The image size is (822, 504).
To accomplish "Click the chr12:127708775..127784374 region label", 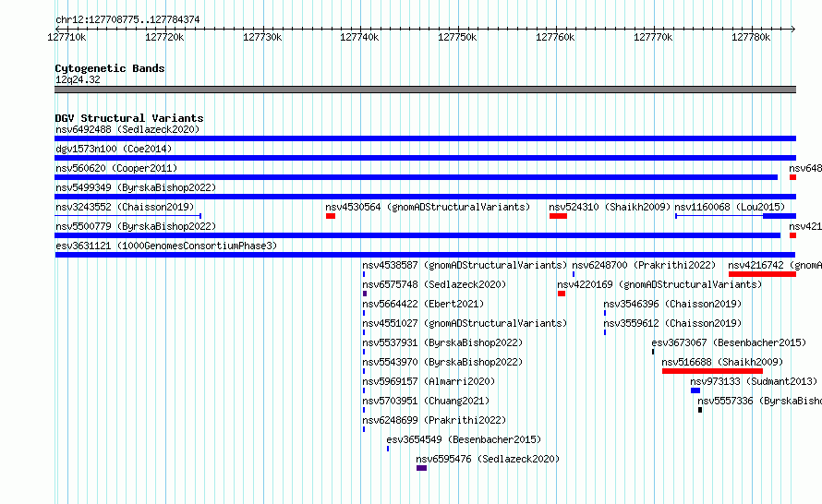I will (127, 19).
